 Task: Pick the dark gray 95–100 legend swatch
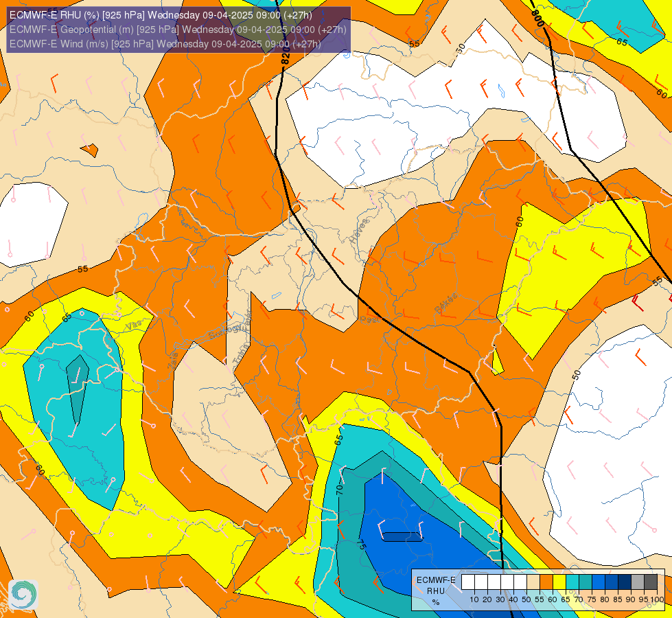pos(651,582)
